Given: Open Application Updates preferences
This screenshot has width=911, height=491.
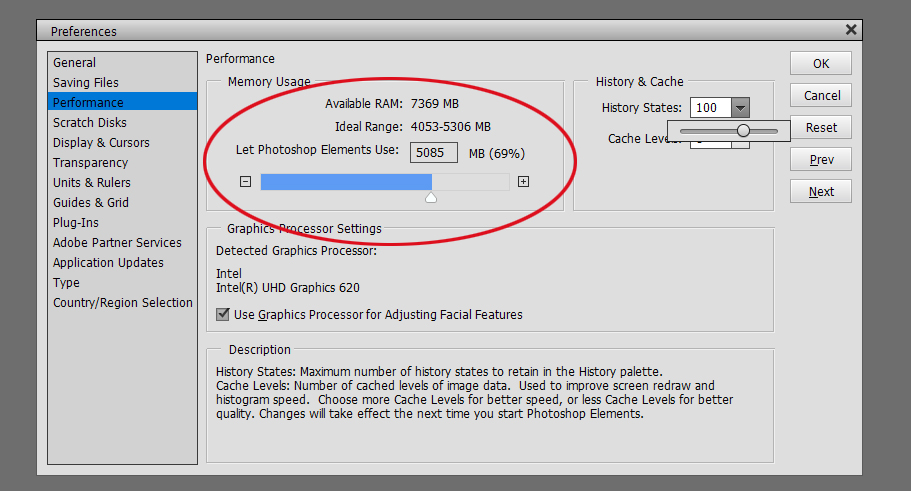Looking at the screenshot, I should click(x=123, y=263).
